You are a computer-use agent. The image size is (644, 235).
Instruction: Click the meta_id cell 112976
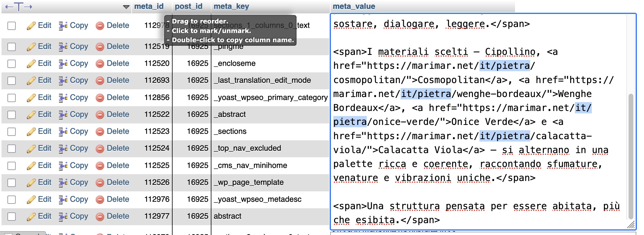pos(157,199)
